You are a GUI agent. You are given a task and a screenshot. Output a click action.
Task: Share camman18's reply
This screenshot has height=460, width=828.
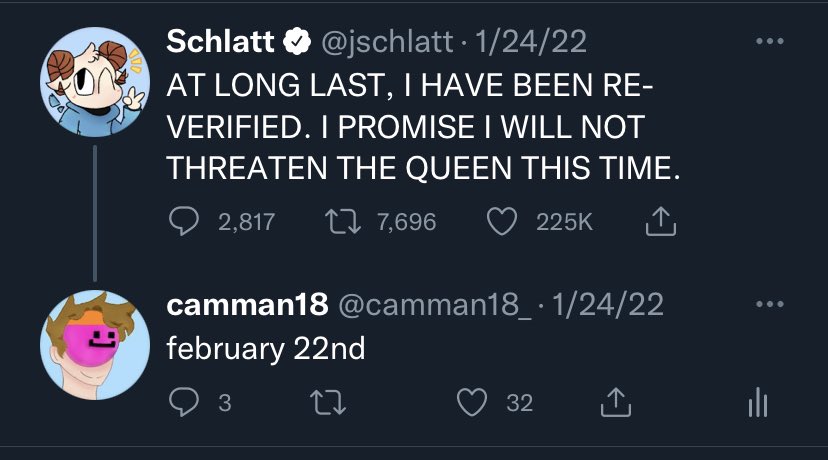[x=616, y=402]
